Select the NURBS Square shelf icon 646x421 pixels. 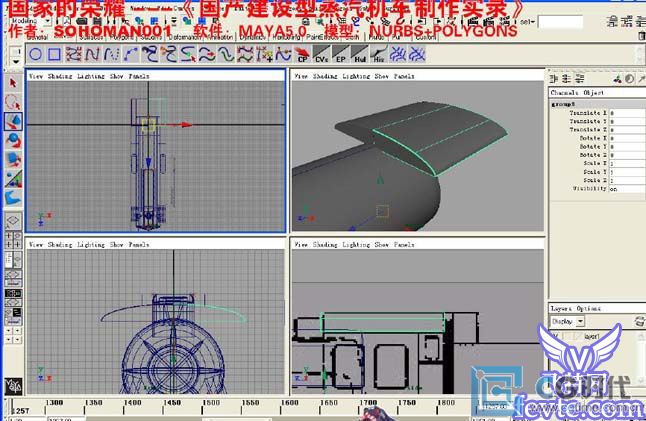click(54, 54)
